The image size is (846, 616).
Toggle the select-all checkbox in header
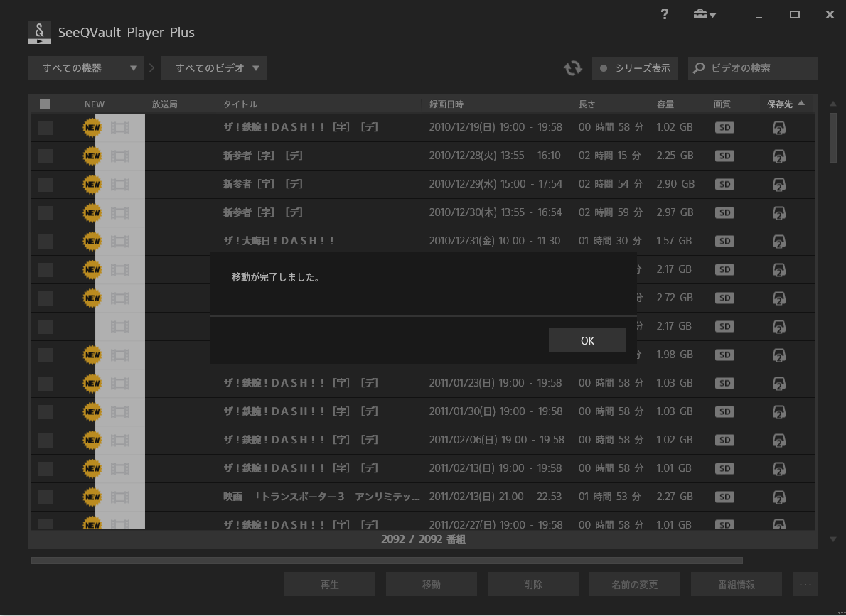coord(45,104)
